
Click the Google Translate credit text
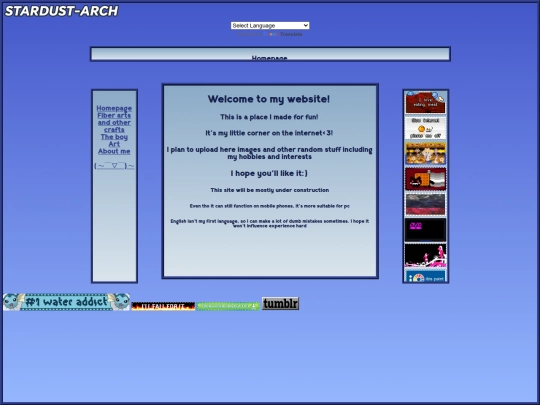(270, 34)
